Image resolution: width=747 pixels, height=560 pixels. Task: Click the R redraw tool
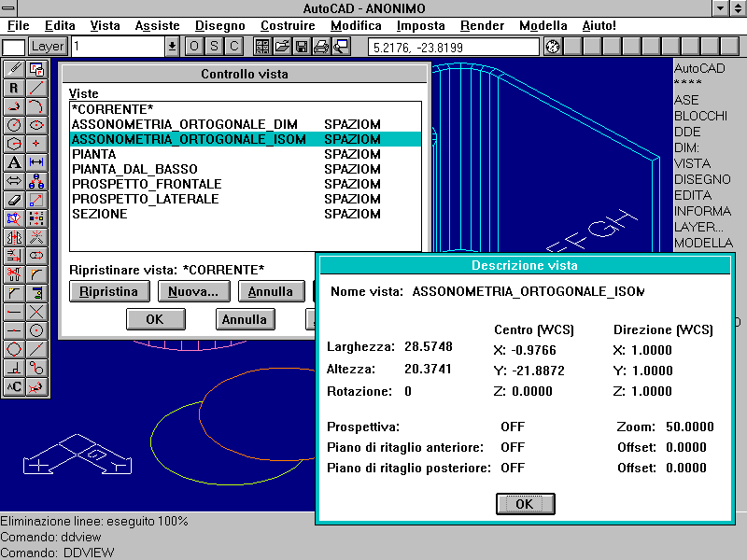pyautogui.click(x=14, y=88)
